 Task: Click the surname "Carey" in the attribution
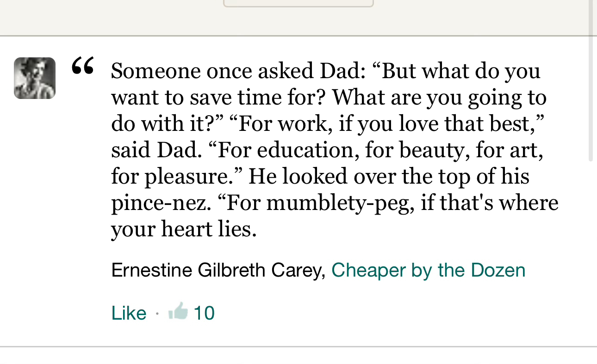coord(305,270)
